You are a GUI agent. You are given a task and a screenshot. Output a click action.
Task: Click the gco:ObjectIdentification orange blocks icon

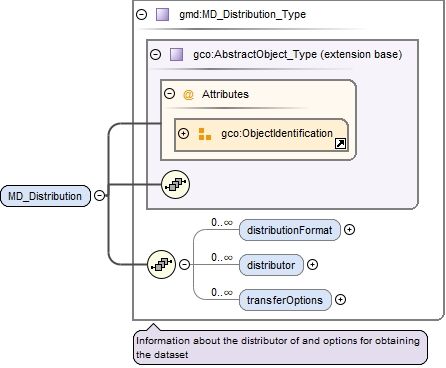[205, 134]
